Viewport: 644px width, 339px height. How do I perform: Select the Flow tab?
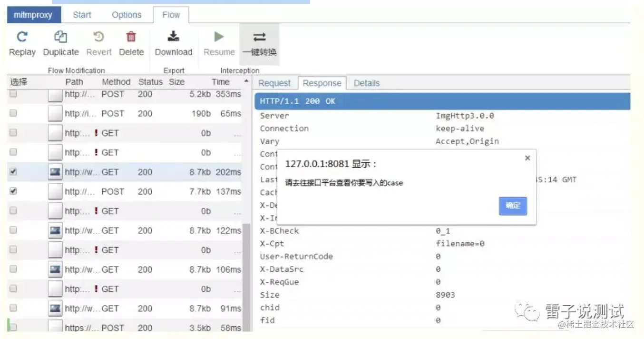click(x=171, y=15)
